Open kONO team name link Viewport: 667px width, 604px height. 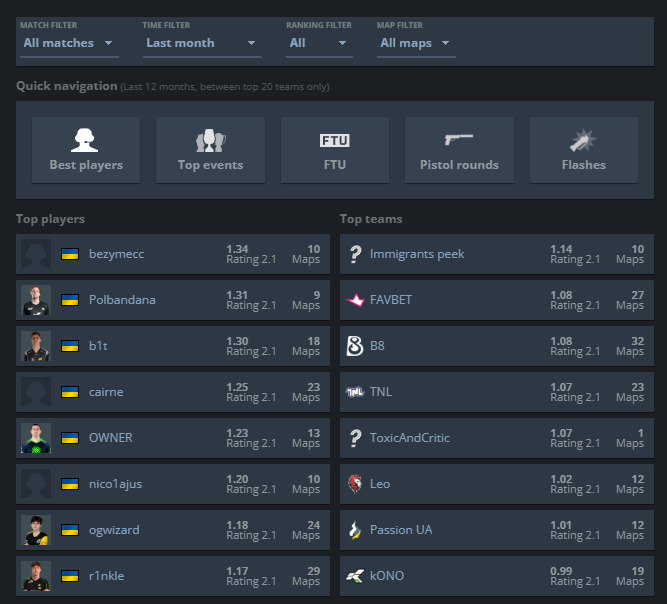[387, 576]
